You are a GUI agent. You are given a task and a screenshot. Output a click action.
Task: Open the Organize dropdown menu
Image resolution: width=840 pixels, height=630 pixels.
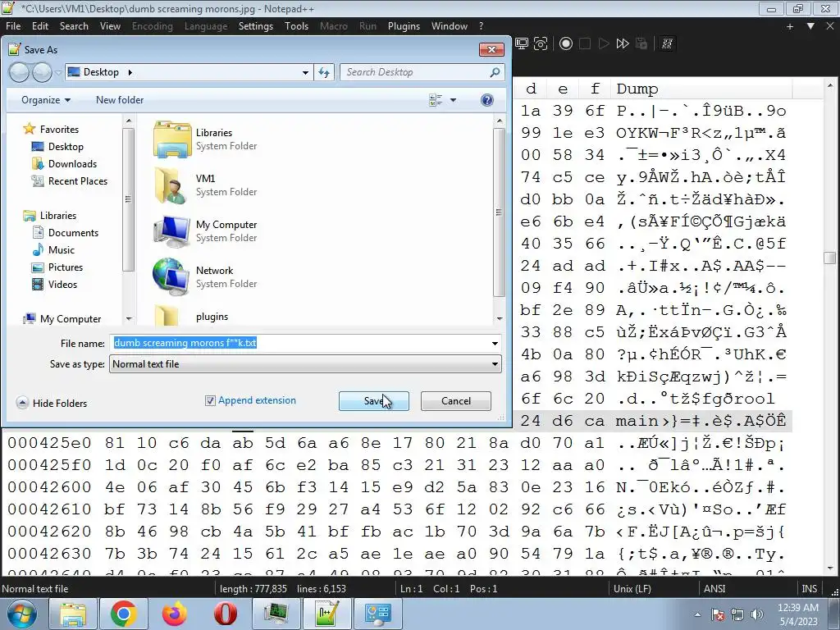click(46, 100)
